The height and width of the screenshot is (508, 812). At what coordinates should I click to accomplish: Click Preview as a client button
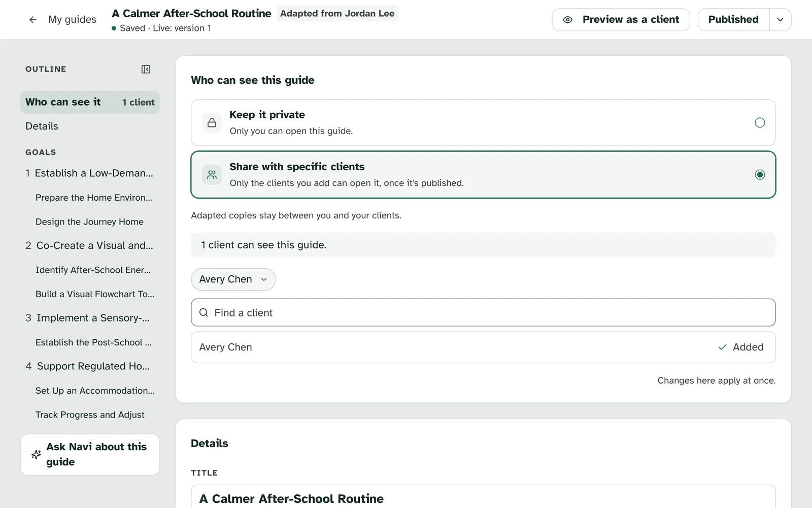[x=621, y=20]
